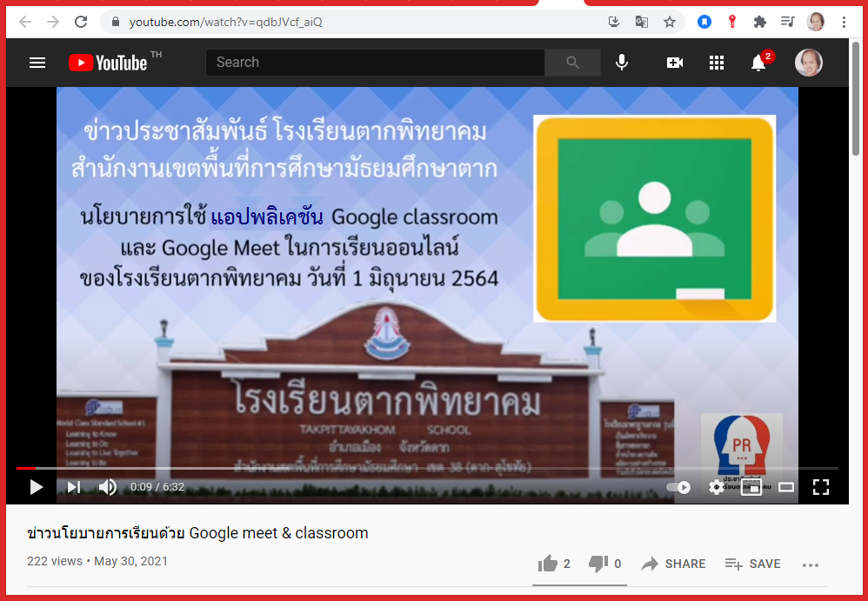Bookmark this page with the star
This screenshot has width=868, height=601.
click(x=670, y=22)
